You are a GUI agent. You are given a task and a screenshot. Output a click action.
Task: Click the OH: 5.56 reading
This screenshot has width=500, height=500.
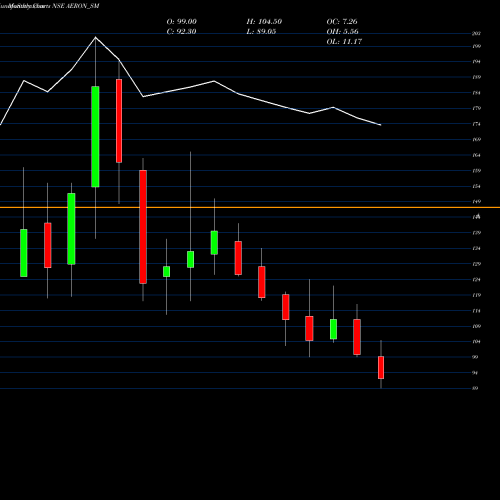(x=342, y=31)
